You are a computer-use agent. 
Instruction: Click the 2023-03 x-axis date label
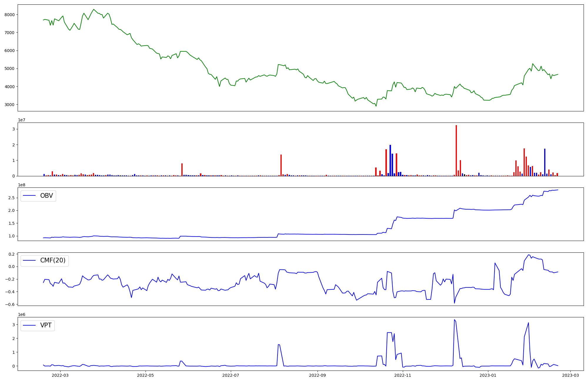point(570,375)
